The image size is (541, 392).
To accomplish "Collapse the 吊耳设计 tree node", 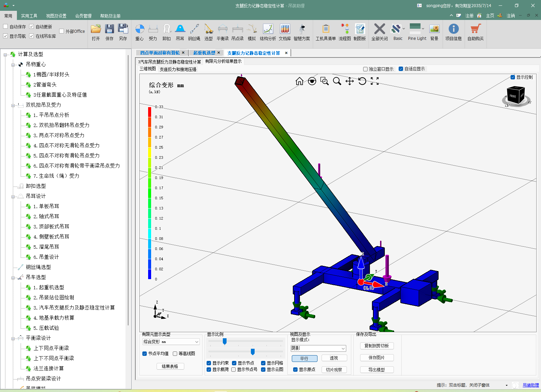I will [13, 196].
